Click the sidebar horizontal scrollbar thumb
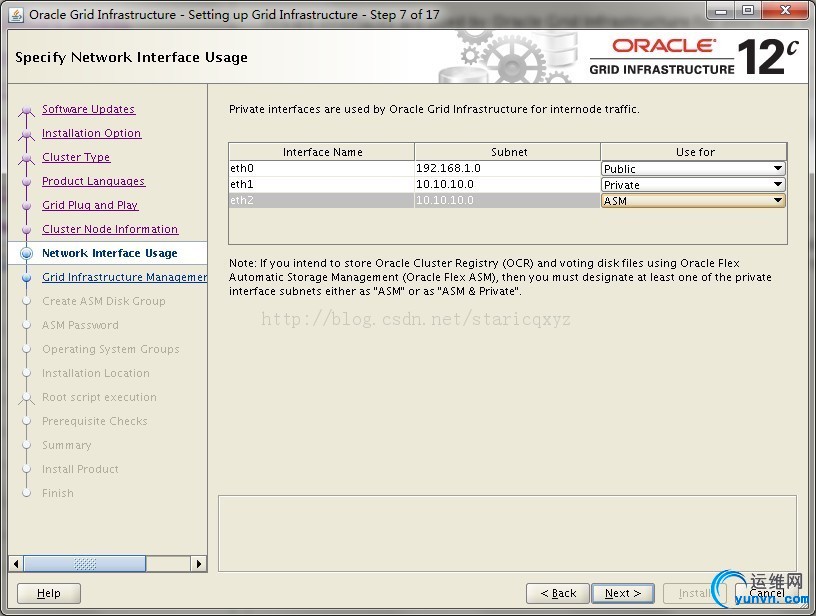816x616 pixels. tap(85, 563)
